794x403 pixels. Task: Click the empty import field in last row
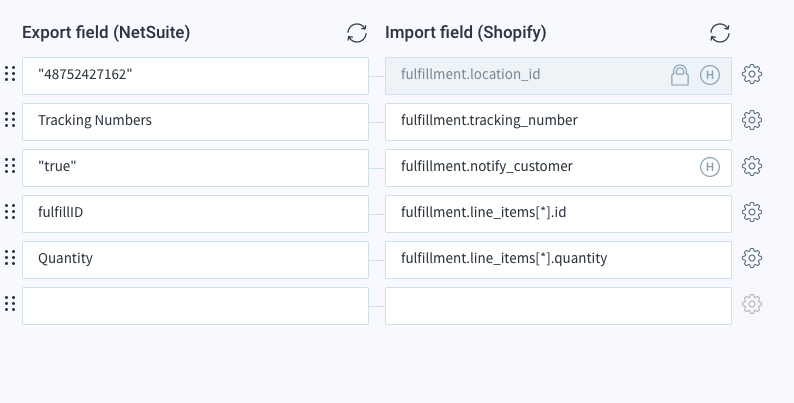(x=559, y=306)
